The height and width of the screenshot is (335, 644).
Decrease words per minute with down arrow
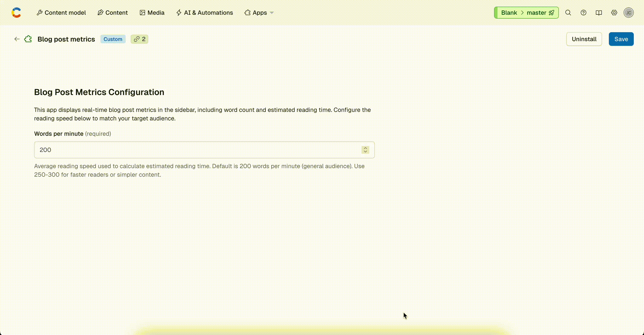coord(365,152)
